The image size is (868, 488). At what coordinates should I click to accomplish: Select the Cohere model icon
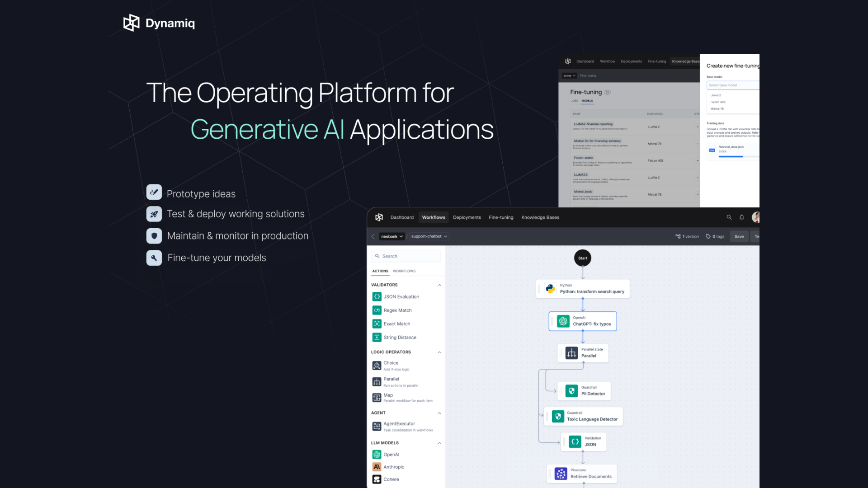(x=377, y=479)
